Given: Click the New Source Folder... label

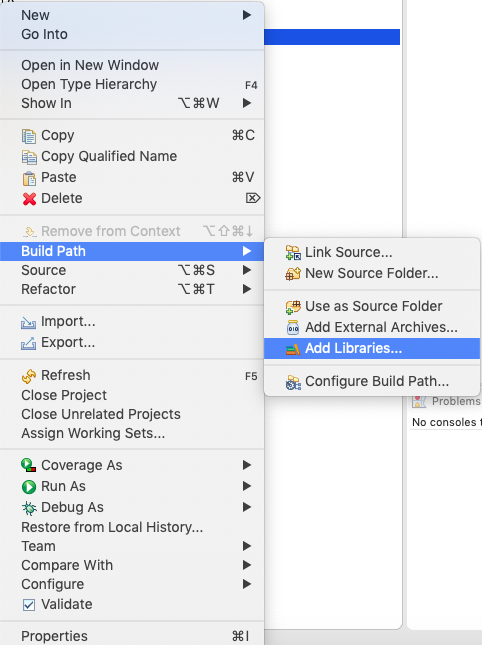Looking at the screenshot, I should (x=372, y=273).
